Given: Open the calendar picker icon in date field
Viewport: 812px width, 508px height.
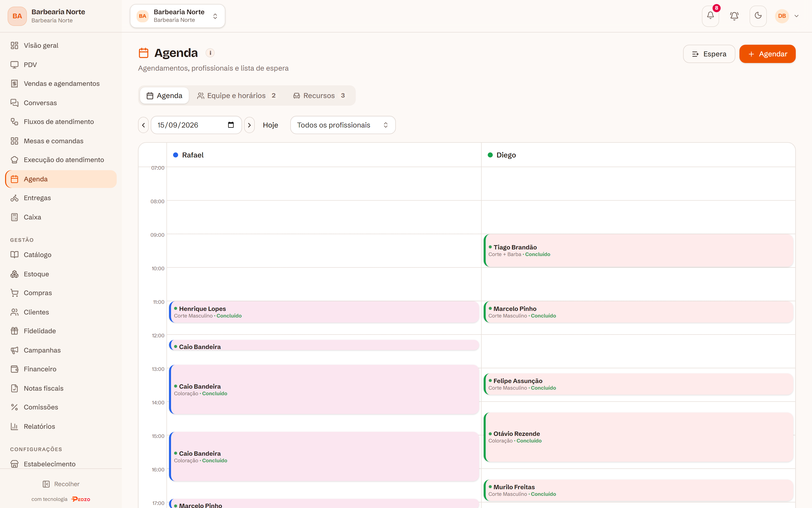Looking at the screenshot, I should [231, 125].
